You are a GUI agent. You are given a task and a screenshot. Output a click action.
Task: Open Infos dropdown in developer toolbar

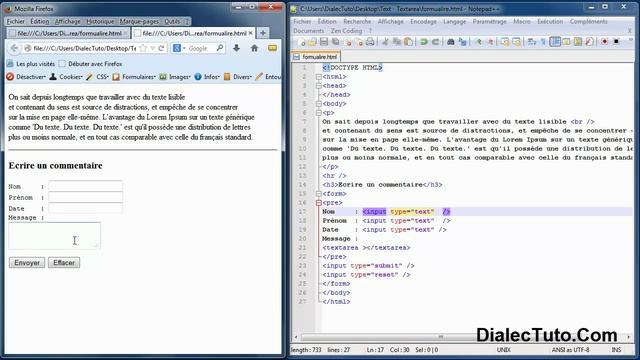tap(207, 77)
